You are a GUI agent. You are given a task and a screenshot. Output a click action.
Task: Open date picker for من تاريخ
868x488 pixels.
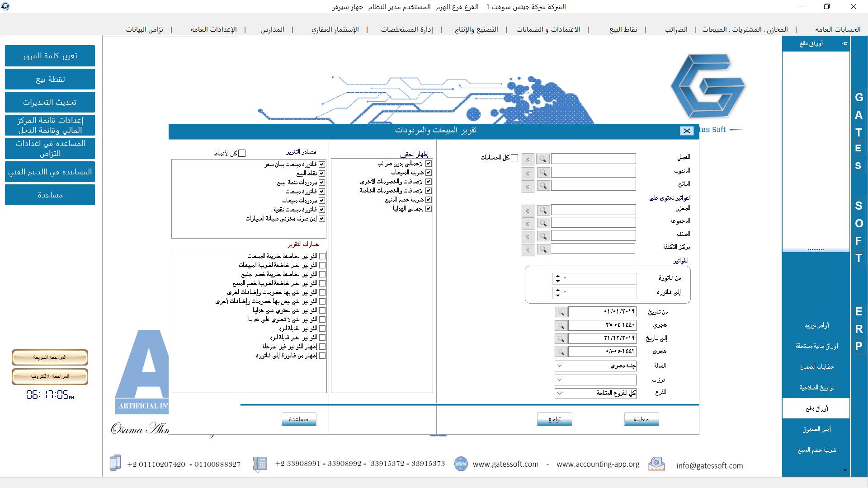pos(561,312)
